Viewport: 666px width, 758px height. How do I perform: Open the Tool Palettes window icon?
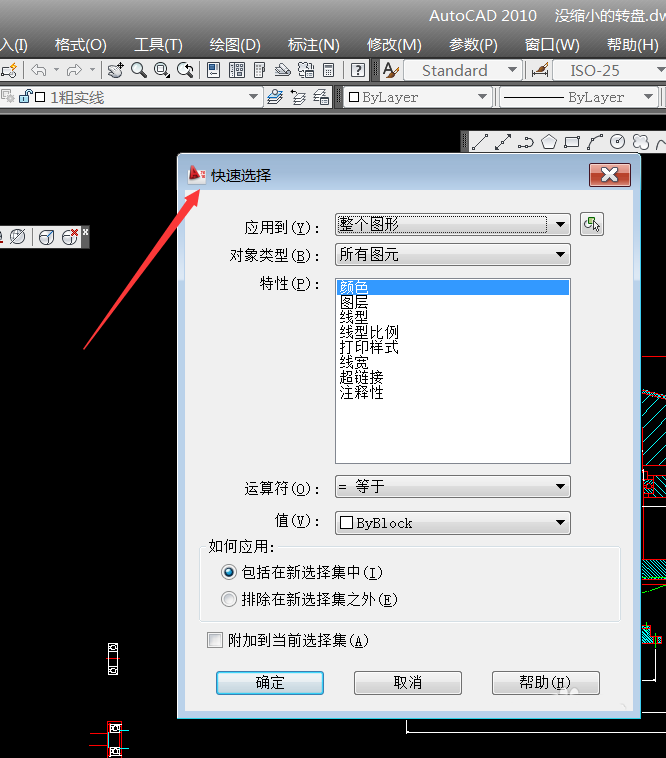coord(260,71)
